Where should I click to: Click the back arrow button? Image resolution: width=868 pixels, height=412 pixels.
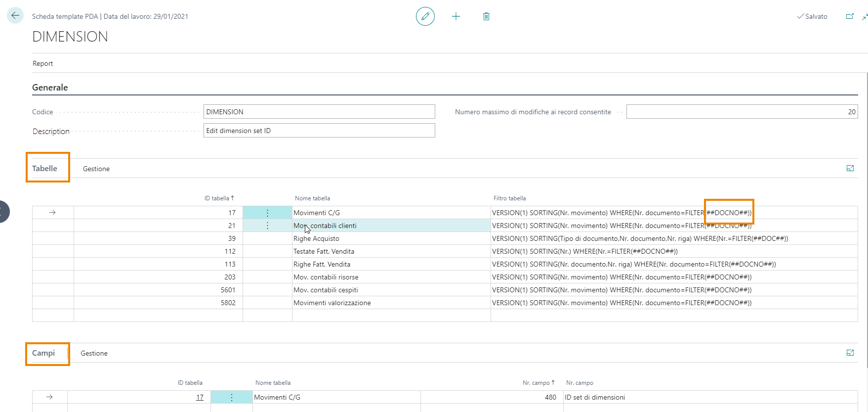coord(15,16)
